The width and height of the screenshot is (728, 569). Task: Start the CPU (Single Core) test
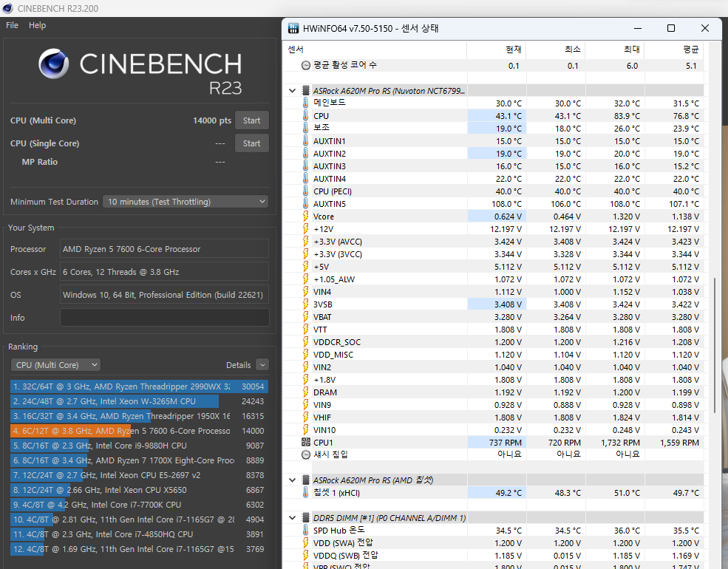pos(251,143)
